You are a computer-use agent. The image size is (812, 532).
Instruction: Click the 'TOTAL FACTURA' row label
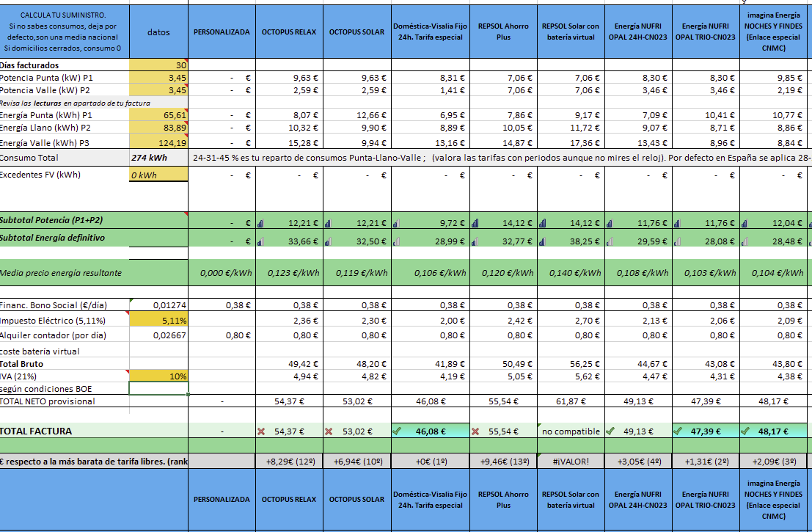[x=36, y=431]
